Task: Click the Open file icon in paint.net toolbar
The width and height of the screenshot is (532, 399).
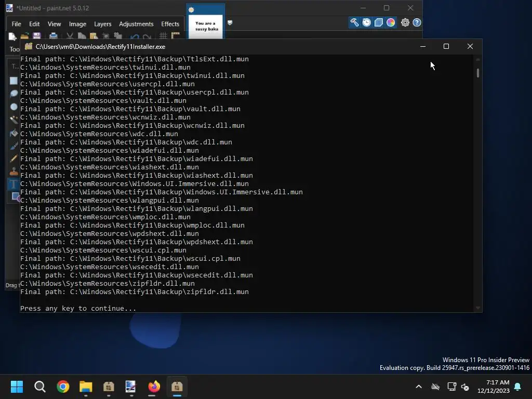Action: point(24,36)
